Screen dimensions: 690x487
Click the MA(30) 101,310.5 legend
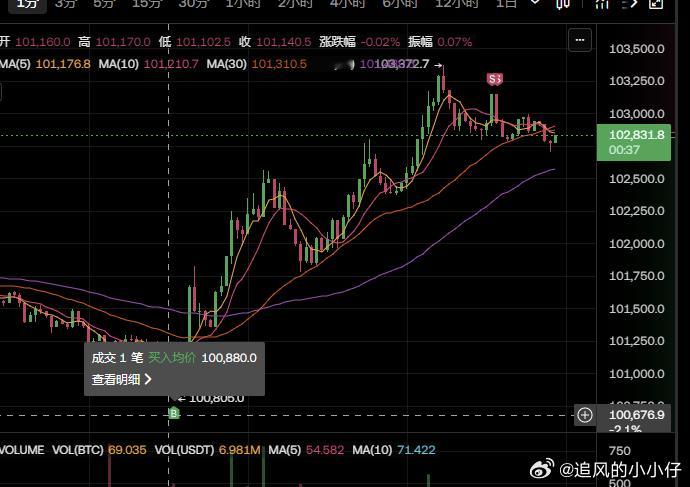pos(257,64)
